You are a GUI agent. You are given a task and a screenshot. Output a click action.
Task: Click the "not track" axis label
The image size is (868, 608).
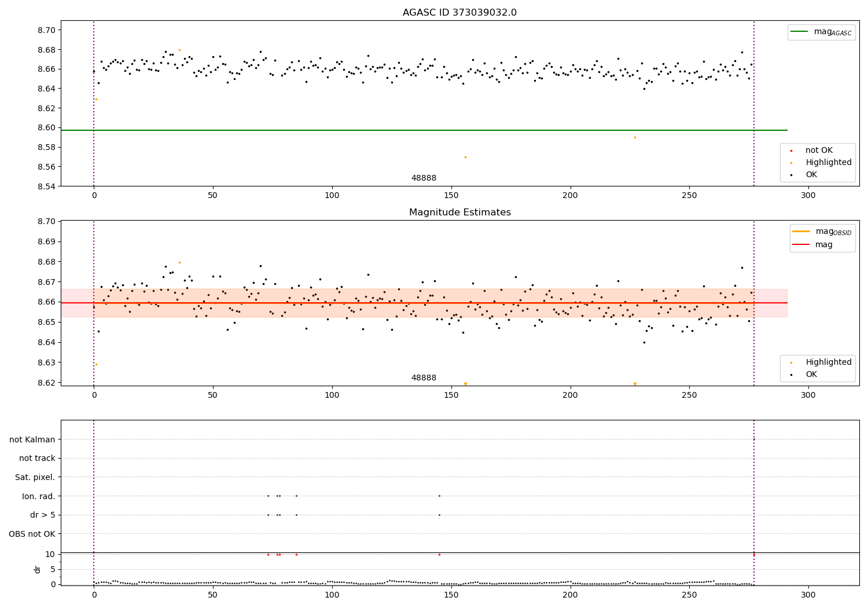point(37,459)
